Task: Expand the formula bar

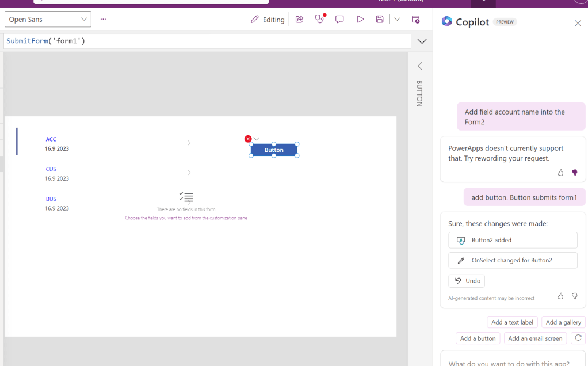Action: pos(422,41)
